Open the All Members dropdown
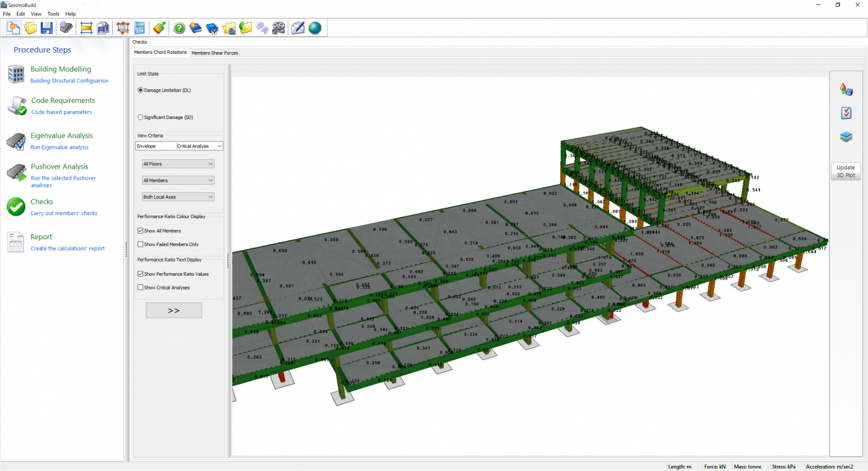 178,180
